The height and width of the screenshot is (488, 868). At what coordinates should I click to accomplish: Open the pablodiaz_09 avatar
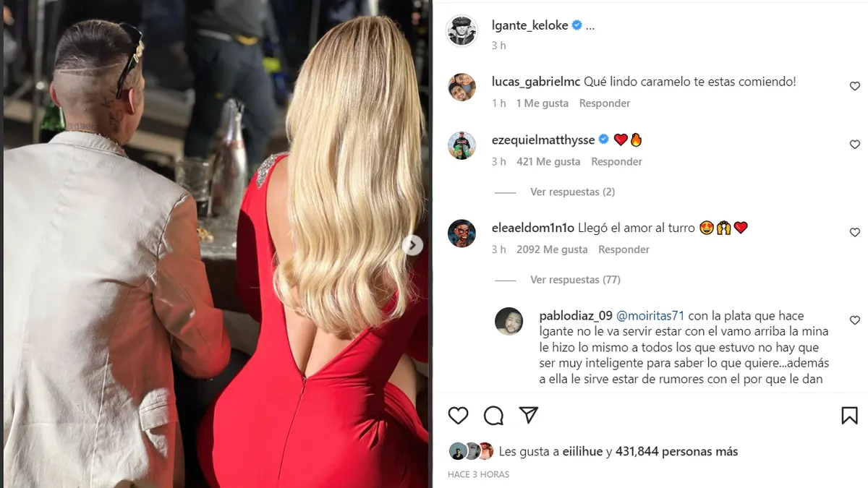(509, 321)
